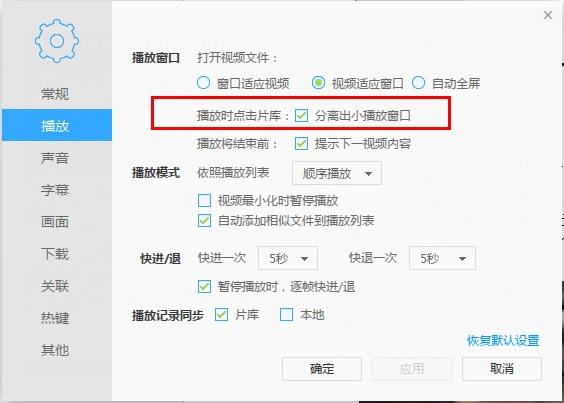Expand the 快退一次 5秒 dropdown
The image size is (564, 403).
point(442,258)
